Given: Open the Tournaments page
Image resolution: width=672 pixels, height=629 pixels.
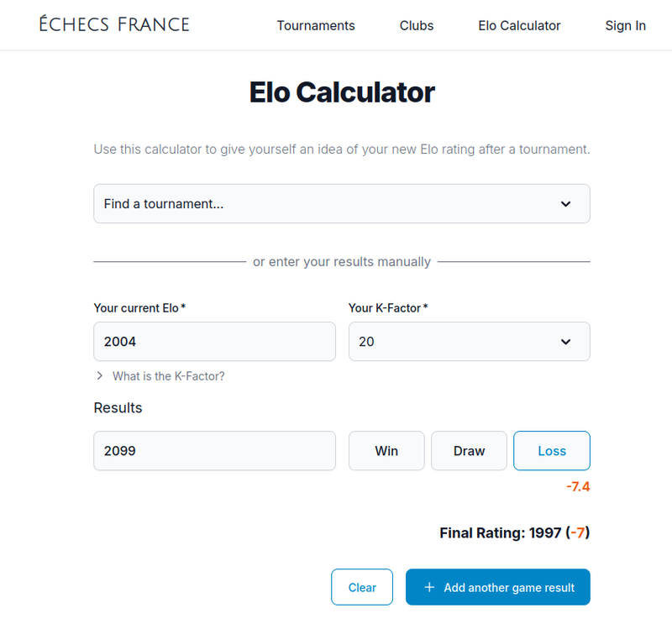Looking at the screenshot, I should (x=316, y=26).
